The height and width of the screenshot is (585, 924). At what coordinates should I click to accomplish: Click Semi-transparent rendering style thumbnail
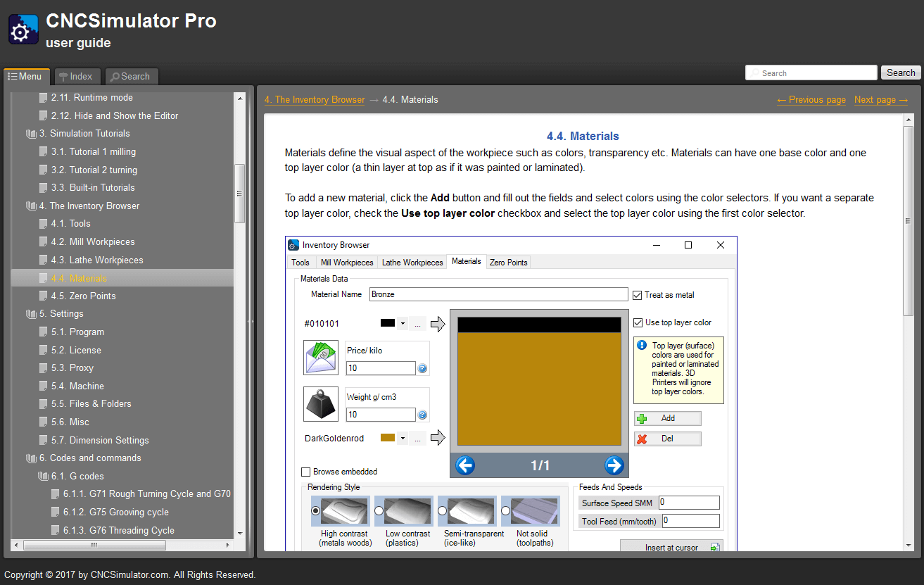click(x=472, y=511)
